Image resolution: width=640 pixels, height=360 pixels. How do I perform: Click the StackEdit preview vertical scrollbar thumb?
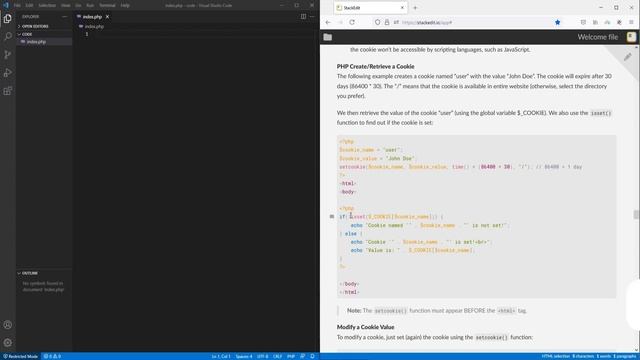point(636,214)
